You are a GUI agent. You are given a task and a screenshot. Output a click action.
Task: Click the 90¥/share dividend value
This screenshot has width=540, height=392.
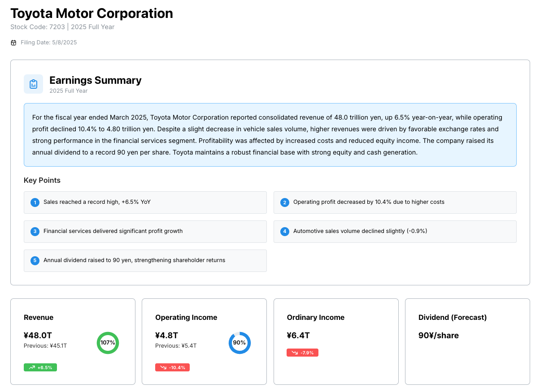tap(439, 336)
